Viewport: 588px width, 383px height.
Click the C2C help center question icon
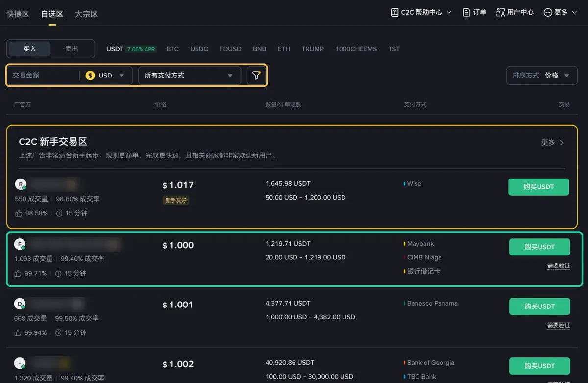click(394, 12)
